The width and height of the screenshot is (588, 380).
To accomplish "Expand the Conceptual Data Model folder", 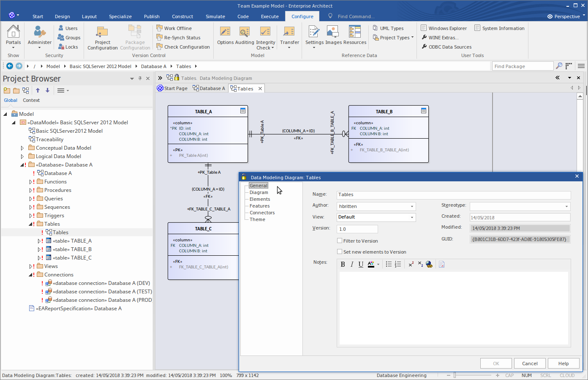I will (x=22, y=148).
